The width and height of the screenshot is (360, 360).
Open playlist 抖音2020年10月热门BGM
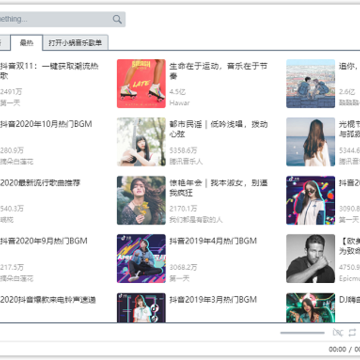coord(46,124)
